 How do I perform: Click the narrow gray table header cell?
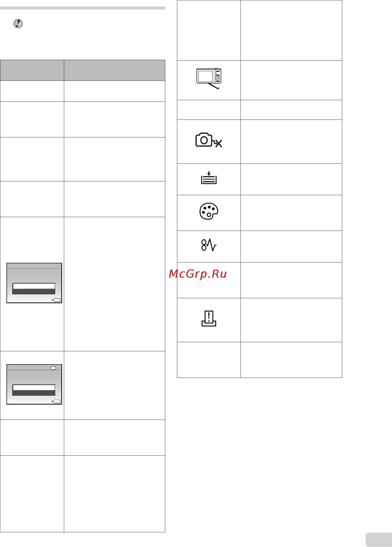pyautogui.click(x=32, y=70)
